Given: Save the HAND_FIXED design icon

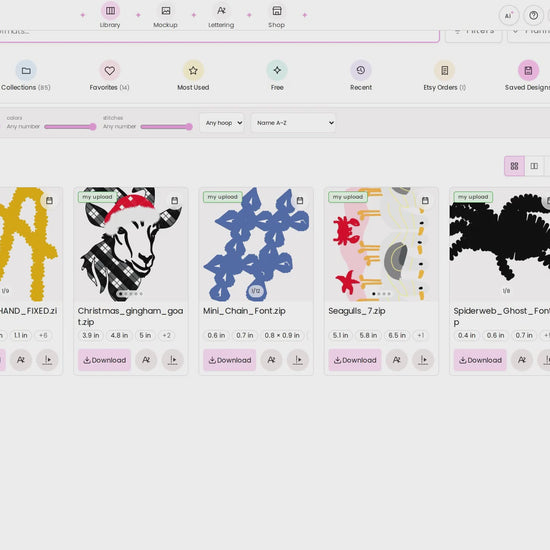Looking at the screenshot, I should 49,200.
